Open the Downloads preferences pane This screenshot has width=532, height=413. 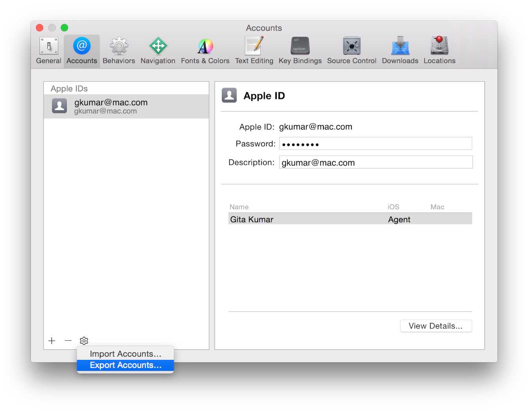click(400, 51)
